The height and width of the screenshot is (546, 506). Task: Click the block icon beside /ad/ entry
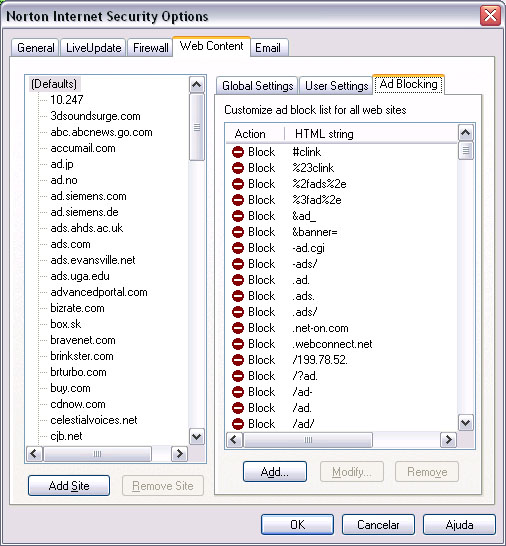238,424
